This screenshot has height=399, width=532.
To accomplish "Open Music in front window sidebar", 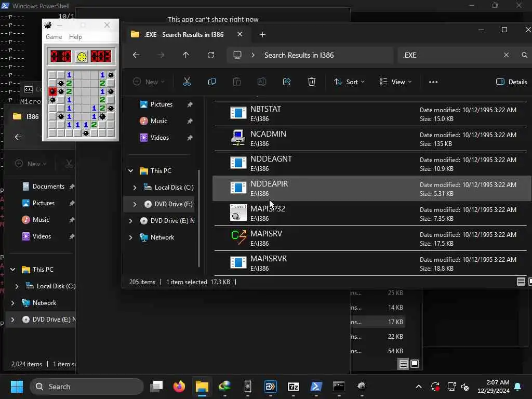I will pyautogui.click(x=158, y=121).
